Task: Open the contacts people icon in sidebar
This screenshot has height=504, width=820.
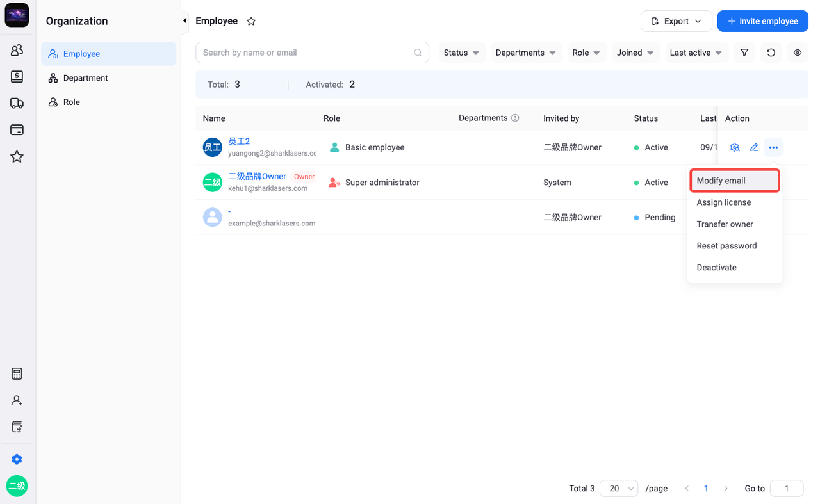Action: [17, 50]
